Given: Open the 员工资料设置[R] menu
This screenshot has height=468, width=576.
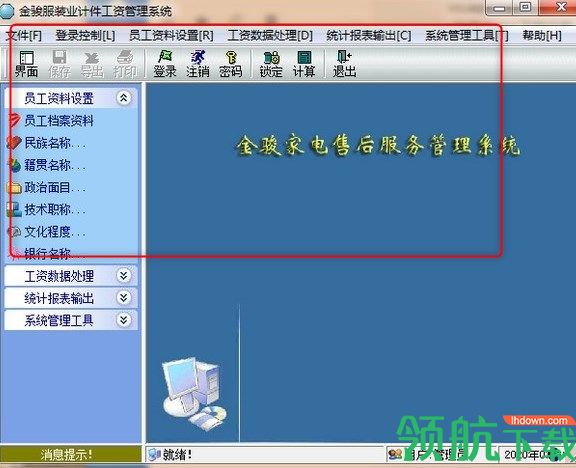Looking at the screenshot, I should coord(171,36).
